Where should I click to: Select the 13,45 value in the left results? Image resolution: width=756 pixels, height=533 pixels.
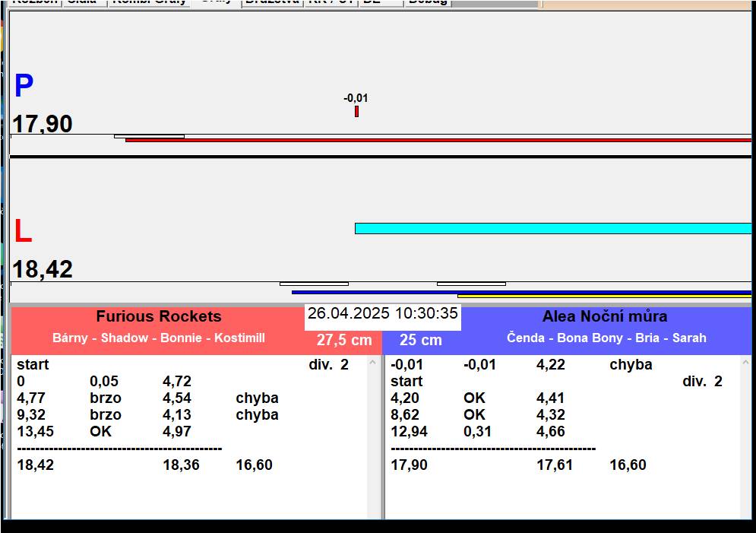tap(35, 432)
